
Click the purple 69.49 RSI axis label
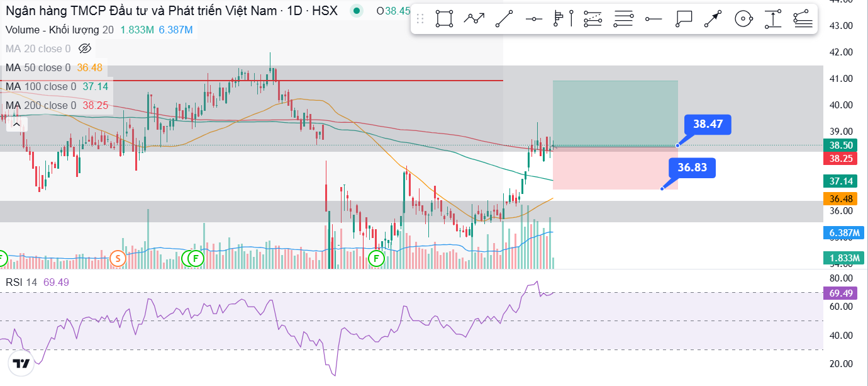840,293
